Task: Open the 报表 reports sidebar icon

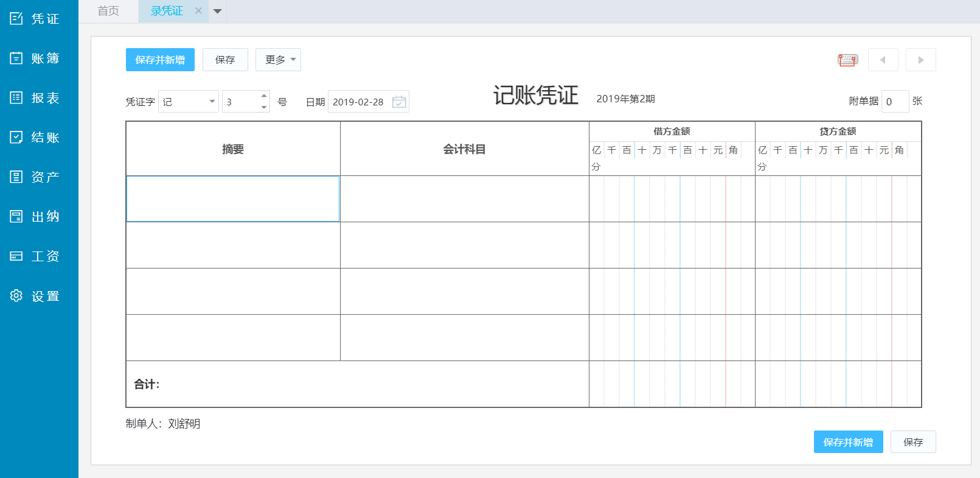Action: (16, 97)
